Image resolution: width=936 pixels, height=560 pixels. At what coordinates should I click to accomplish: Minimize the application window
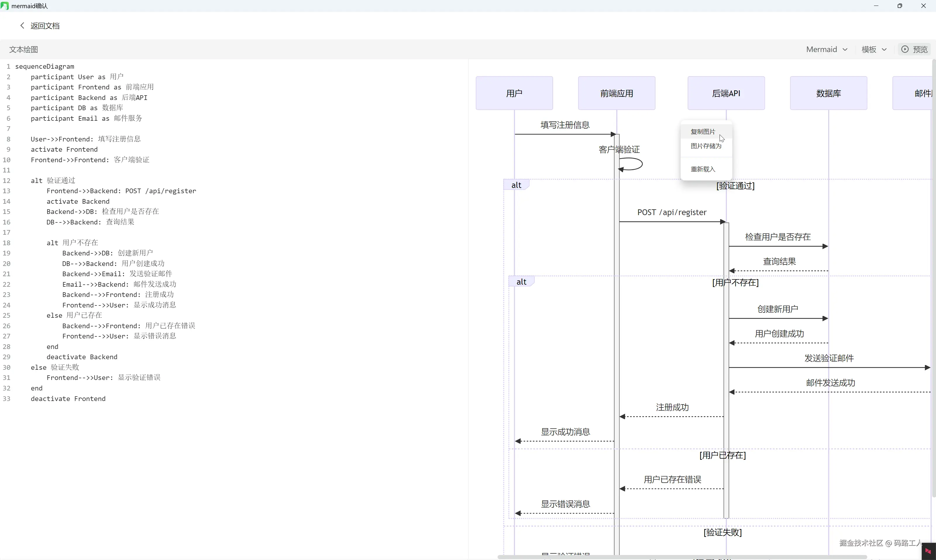pyautogui.click(x=876, y=6)
